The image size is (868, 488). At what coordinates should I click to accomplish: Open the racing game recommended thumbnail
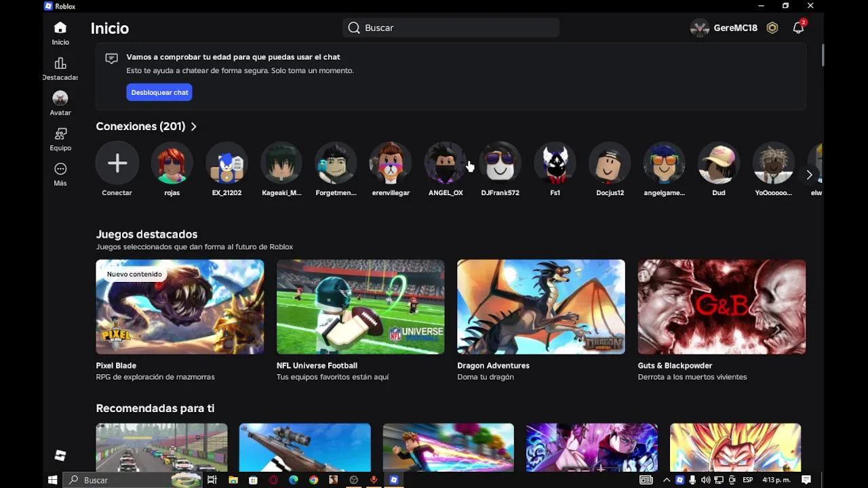(161, 447)
